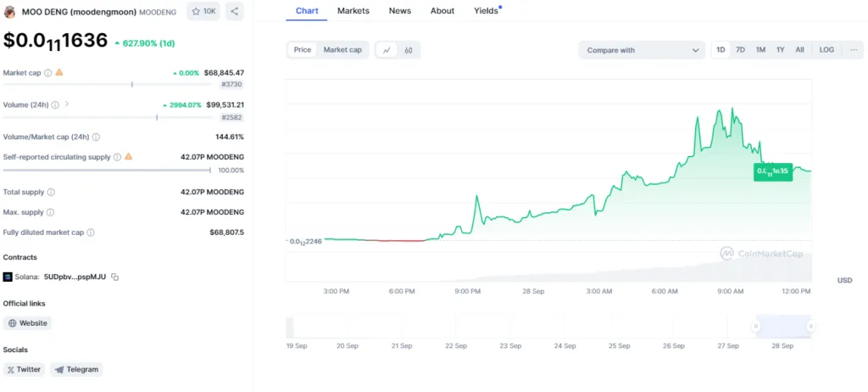The width and height of the screenshot is (868, 392).
Task: Click the 2994.07% volume change value
Action: (182, 105)
